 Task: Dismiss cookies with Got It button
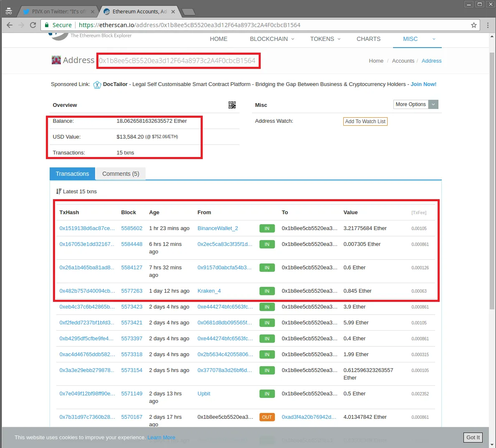click(x=473, y=437)
